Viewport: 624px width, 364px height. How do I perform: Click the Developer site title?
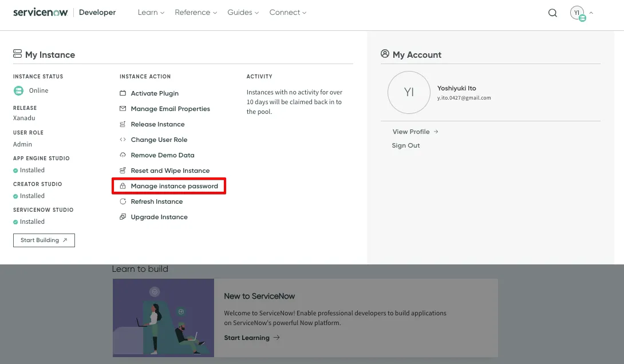coord(97,13)
